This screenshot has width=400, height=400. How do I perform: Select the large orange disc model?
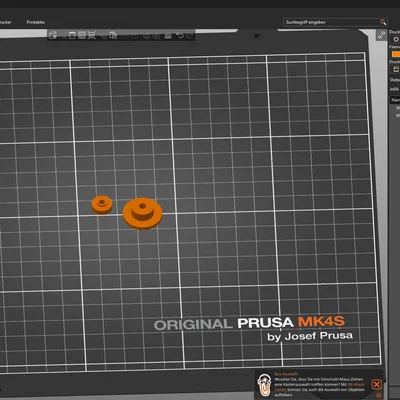tap(142, 213)
